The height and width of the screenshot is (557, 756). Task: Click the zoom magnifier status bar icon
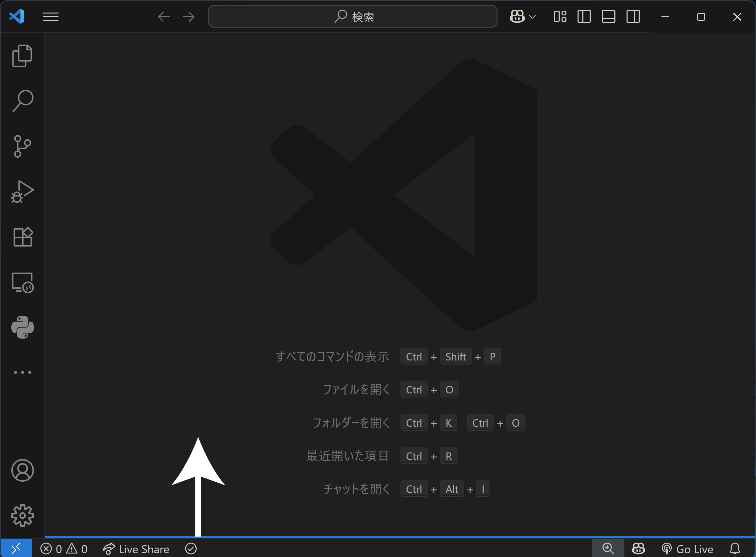point(608,549)
